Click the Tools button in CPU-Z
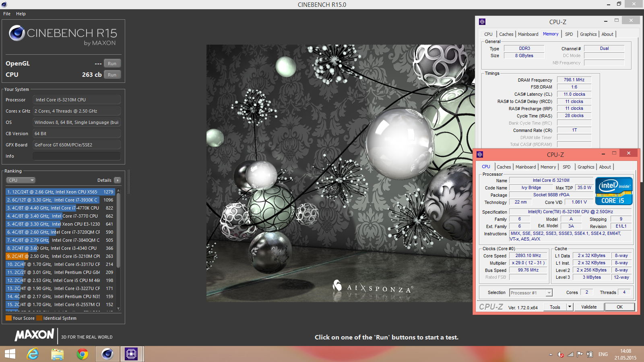 click(555, 307)
